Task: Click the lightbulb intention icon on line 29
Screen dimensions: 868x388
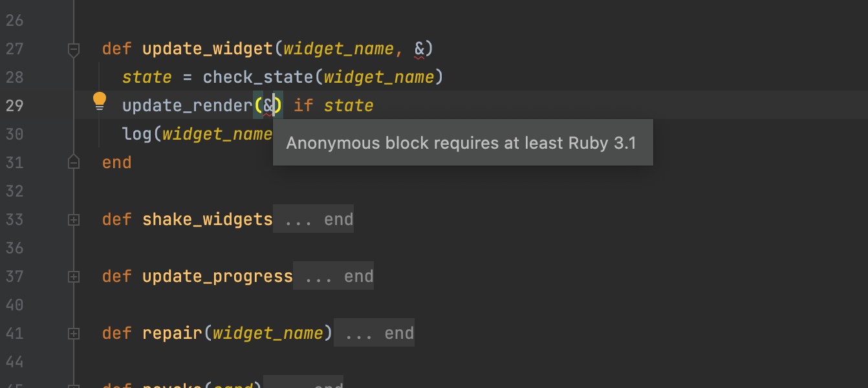Action: click(x=100, y=101)
